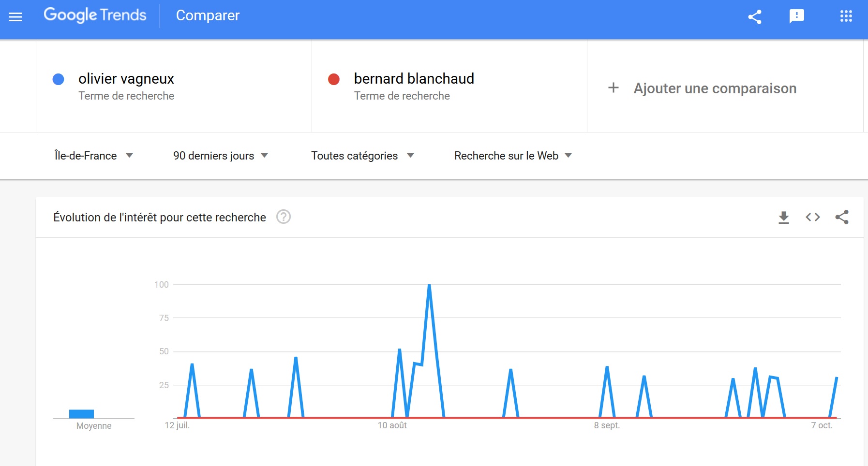This screenshot has height=466, width=868.
Task: Open the send feedback icon
Action: click(796, 16)
